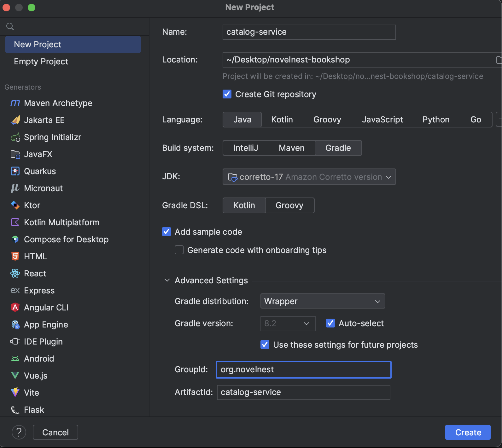The height and width of the screenshot is (448, 502).
Task: Enable Generate code with onboarding tips
Action: point(179,250)
